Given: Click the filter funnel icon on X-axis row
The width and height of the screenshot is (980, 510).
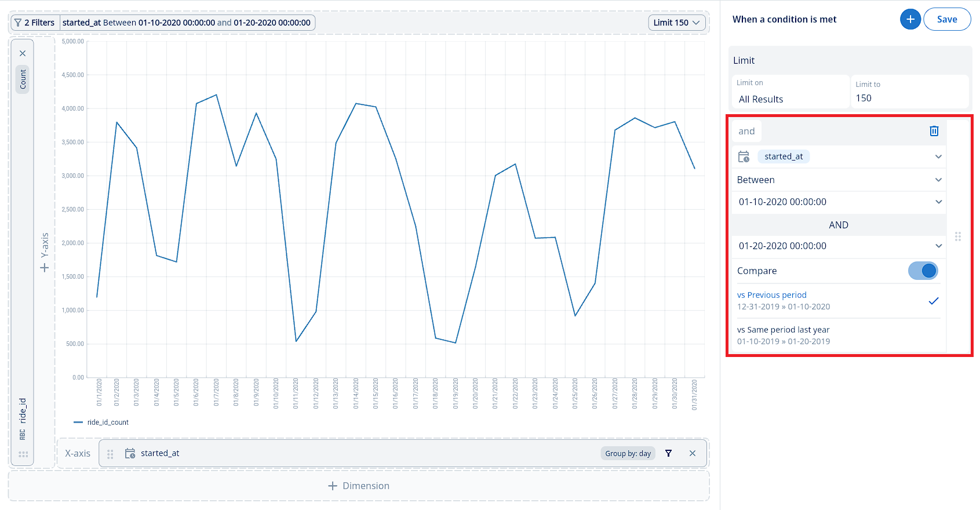Looking at the screenshot, I should pos(668,453).
